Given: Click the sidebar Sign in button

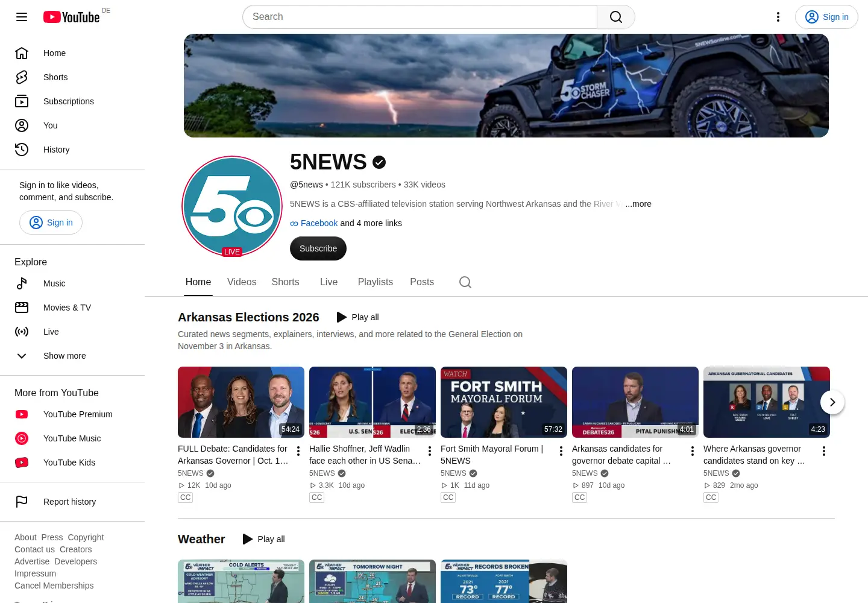Looking at the screenshot, I should pos(51,223).
